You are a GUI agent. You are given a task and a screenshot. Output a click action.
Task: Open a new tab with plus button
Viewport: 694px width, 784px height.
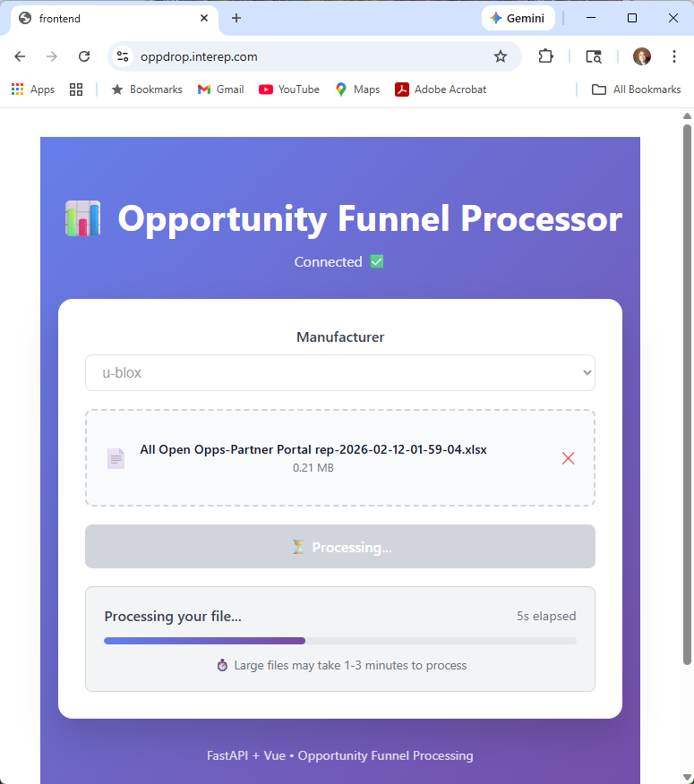[236, 19]
